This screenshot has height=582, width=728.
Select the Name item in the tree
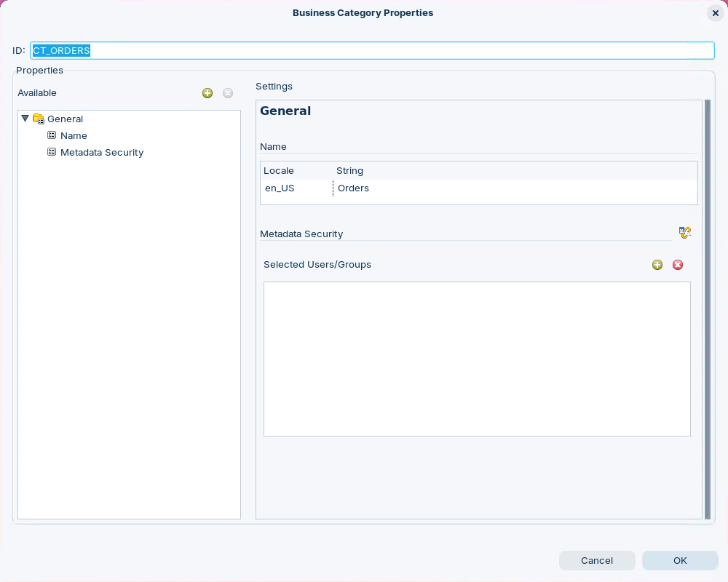pyautogui.click(x=74, y=135)
